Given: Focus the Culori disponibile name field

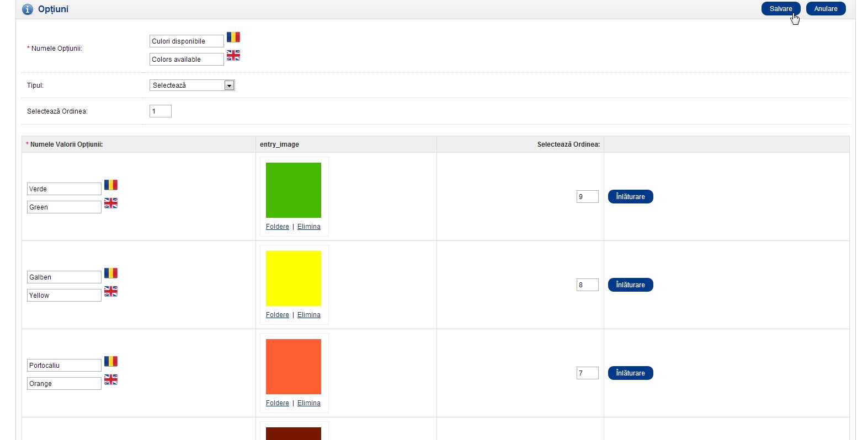Looking at the screenshot, I should pos(186,41).
